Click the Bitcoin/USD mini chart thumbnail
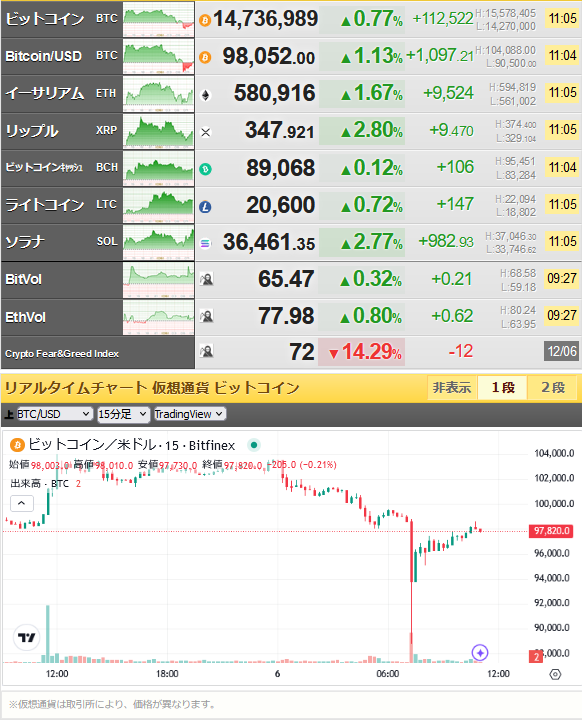 [x=159, y=57]
